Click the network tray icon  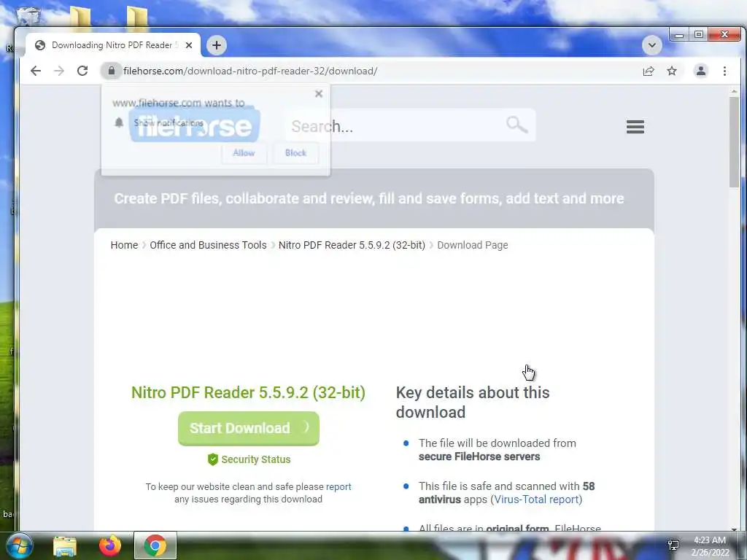pos(673,545)
